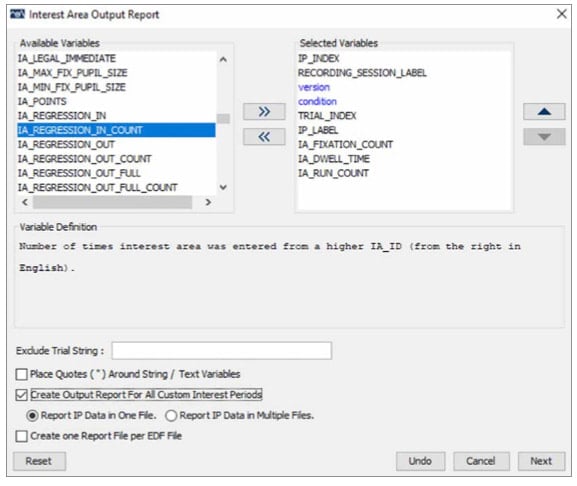Click the available variables list up arrow
Viewport: 577px width, 486px height.
coord(223,59)
